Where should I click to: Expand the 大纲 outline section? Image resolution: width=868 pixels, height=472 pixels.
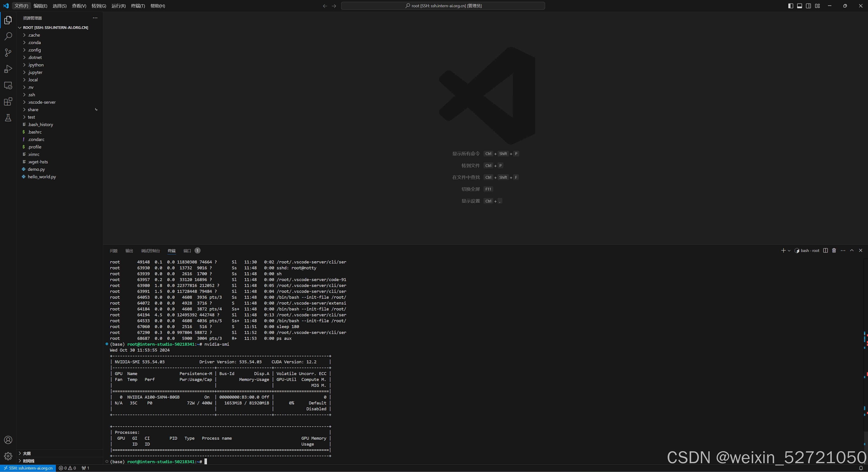pos(27,453)
